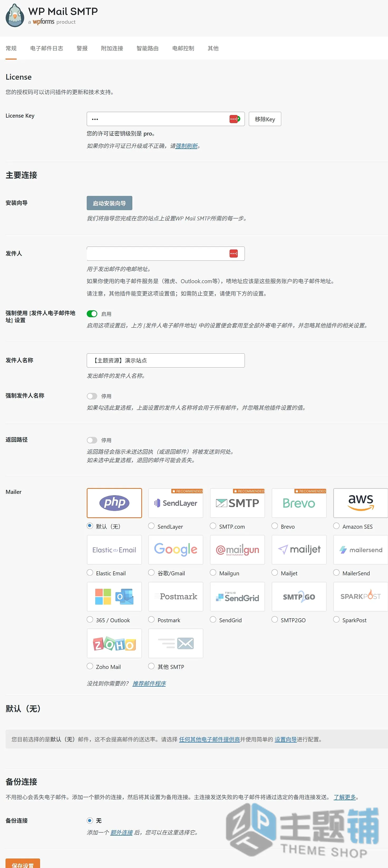Choose the SparkPost logo card
The width and height of the screenshot is (388, 868).
[x=361, y=596]
